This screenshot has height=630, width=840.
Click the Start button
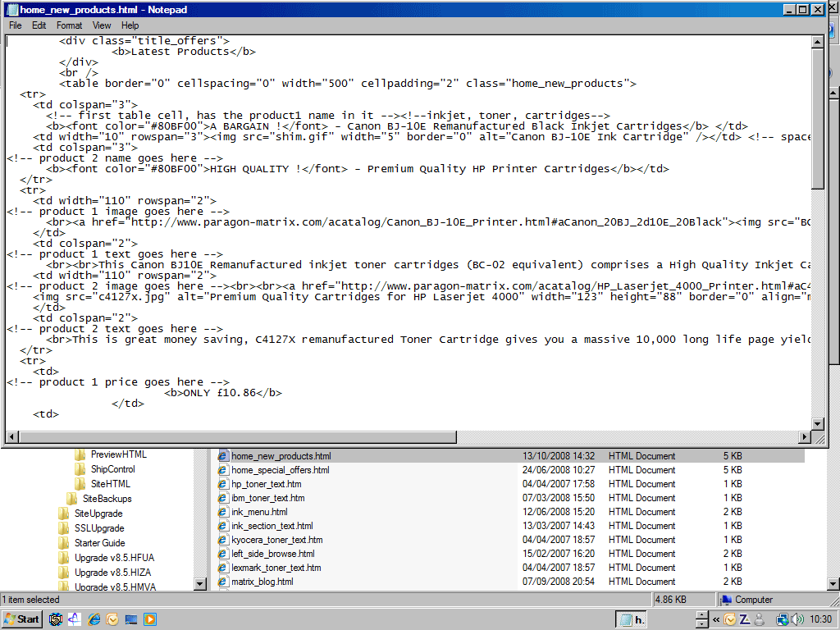pos(22,619)
